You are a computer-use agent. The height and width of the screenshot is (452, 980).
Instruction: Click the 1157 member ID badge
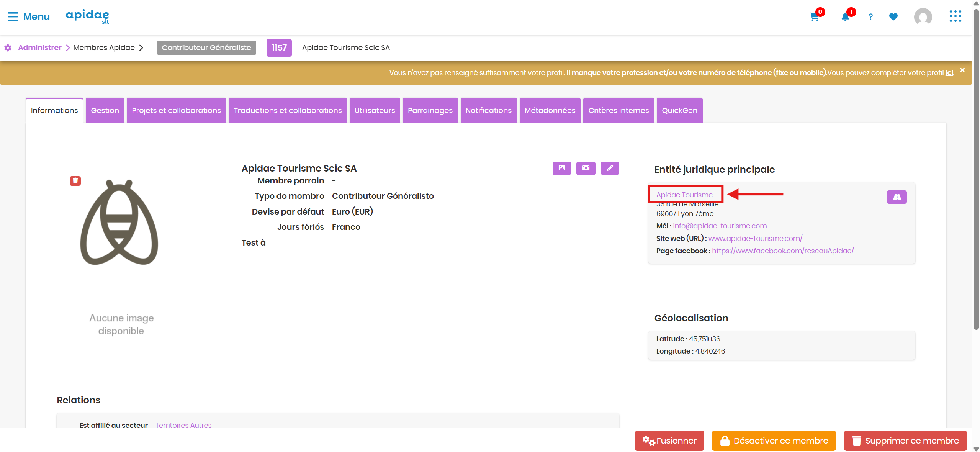click(x=279, y=48)
